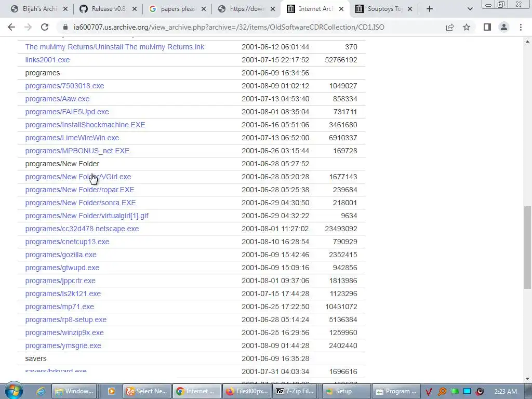Open the virtualgirl[1].gif link

[87, 216]
